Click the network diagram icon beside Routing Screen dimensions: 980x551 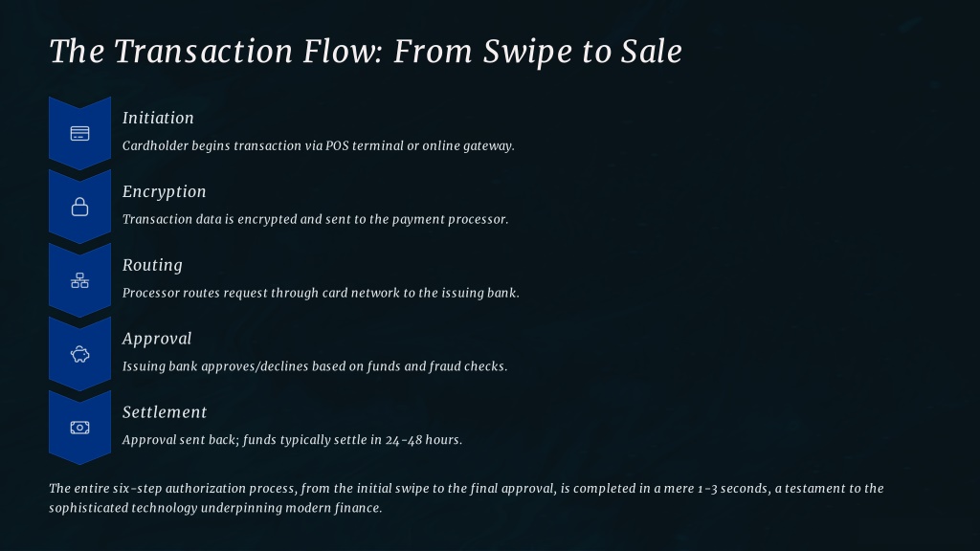click(x=80, y=280)
